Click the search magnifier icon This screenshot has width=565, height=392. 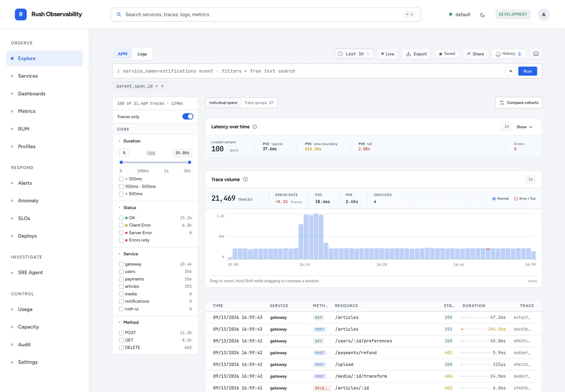(119, 14)
